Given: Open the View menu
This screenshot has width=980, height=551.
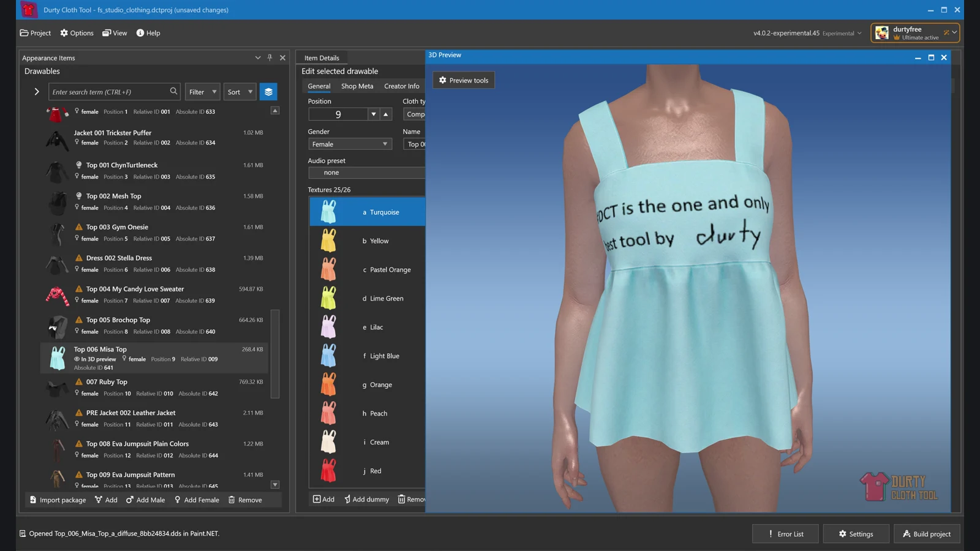Looking at the screenshot, I should click(115, 33).
